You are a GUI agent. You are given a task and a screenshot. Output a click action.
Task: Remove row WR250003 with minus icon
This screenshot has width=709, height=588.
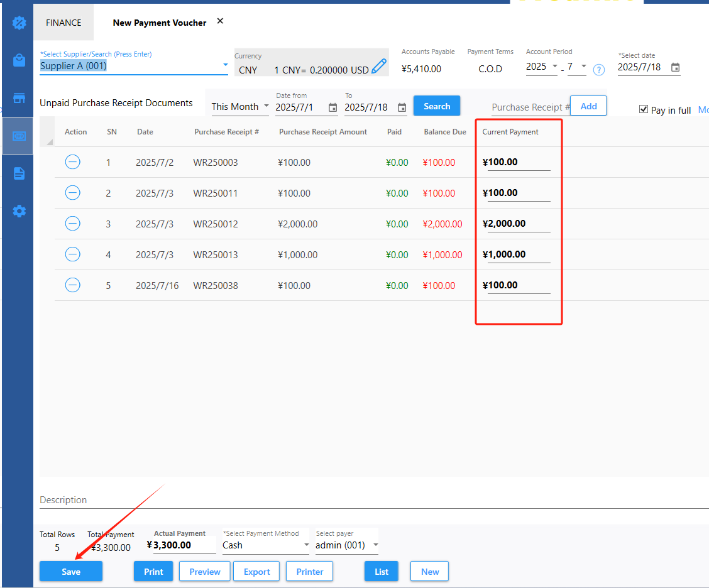point(73,162)
